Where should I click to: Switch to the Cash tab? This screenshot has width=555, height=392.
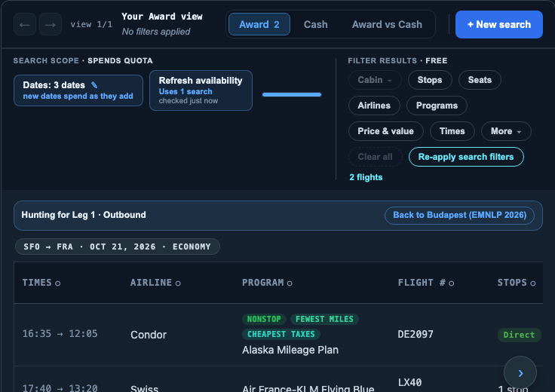315,24
